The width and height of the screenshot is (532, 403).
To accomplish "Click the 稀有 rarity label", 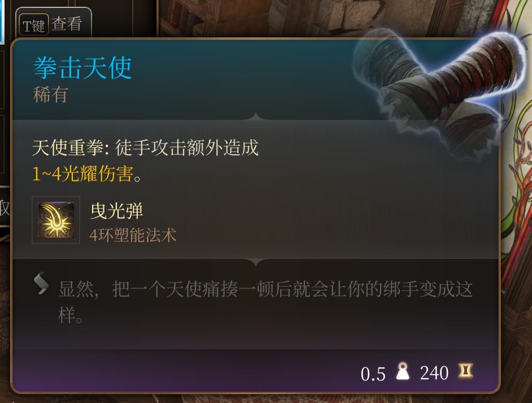I will pos(50,94).
